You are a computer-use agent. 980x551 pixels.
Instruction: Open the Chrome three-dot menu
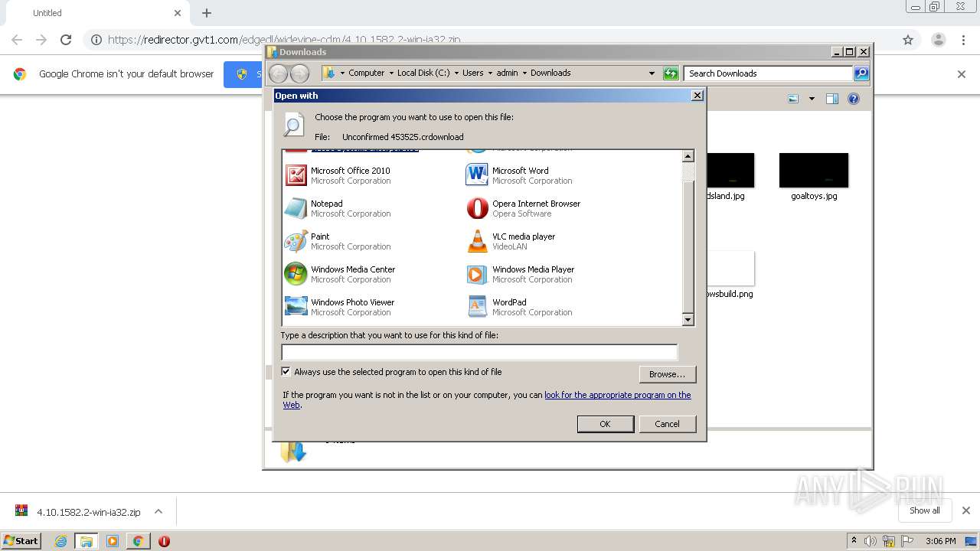click(x=964, y=40)
